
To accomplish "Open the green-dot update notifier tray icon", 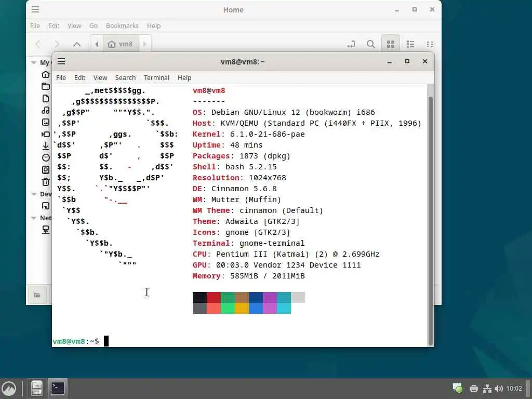I will (458, 388).
